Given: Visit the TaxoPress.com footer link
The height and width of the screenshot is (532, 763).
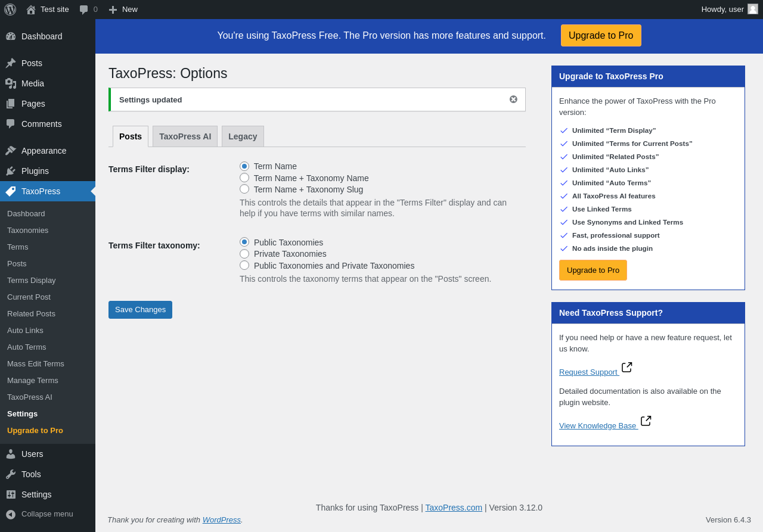Looking at the screenshot, I should [454, 508].
